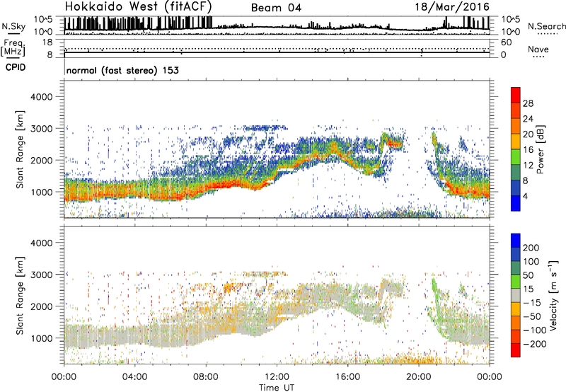Click the 'CPID' label
The height and width of the screenshot is (392, 566).
[x=16, y=67]
